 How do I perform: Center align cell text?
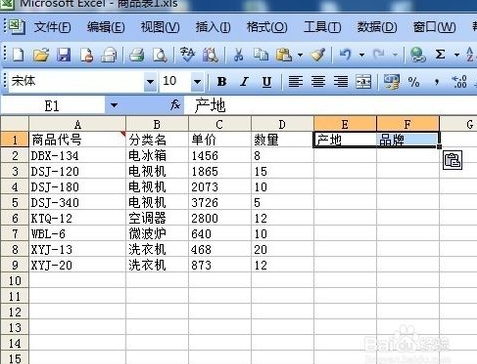click(318, 81)
